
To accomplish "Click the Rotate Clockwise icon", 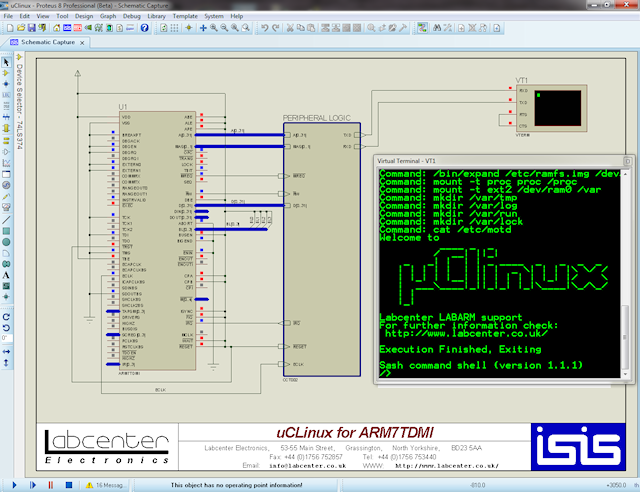I will tap(6, 317).
